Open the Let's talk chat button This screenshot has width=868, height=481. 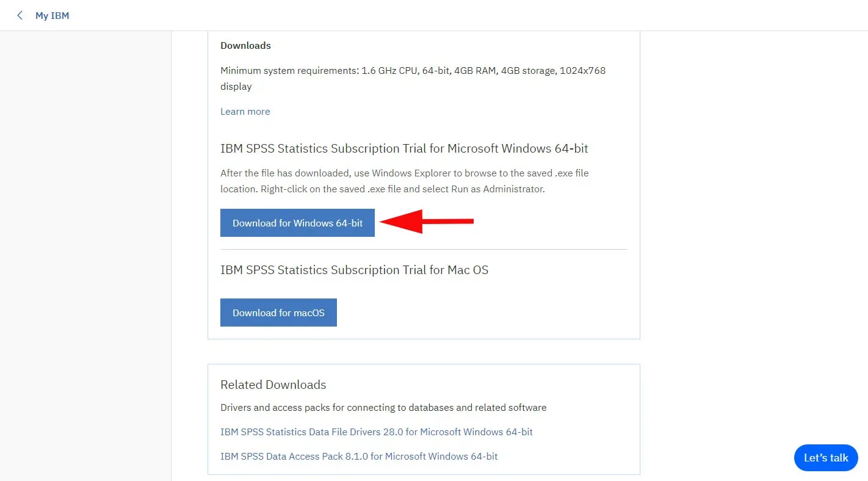click(826, 458)
